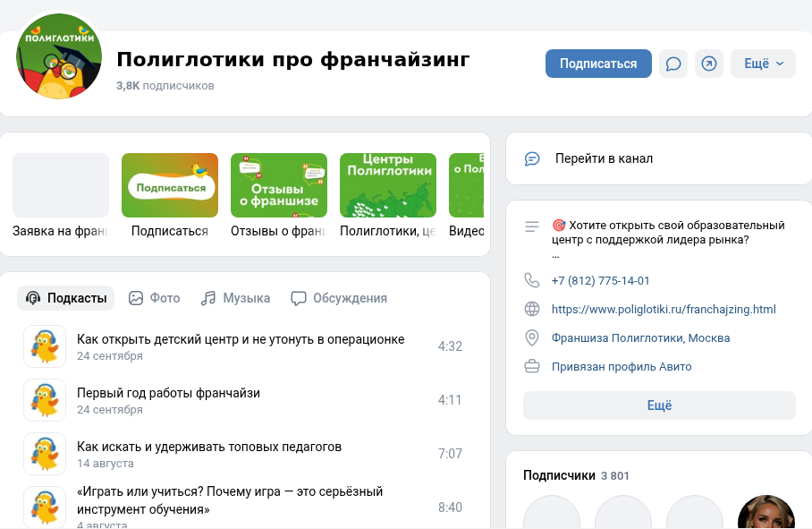Viewport: 812px width, 529px height.
Task: Click the Фото picture icon
Action: pos(136,298)
